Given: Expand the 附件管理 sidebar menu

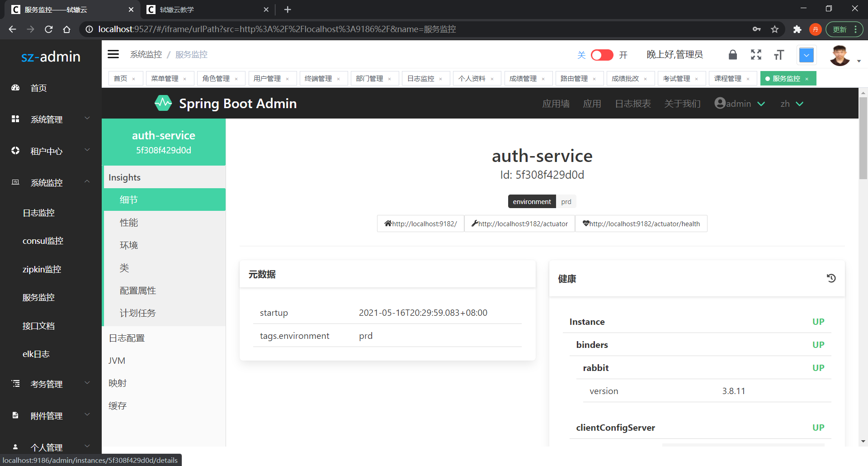Looking at the screenshot, I should [x=51, y=415].
